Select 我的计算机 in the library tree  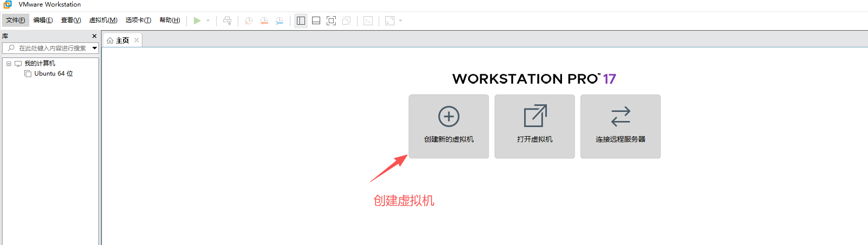point(40,64)
